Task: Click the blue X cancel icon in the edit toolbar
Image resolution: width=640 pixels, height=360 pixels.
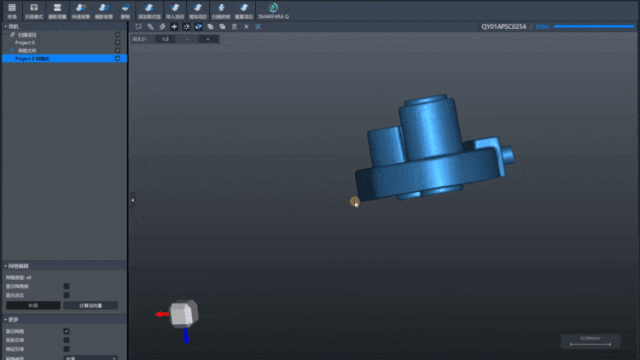Action: pos(258,27)
